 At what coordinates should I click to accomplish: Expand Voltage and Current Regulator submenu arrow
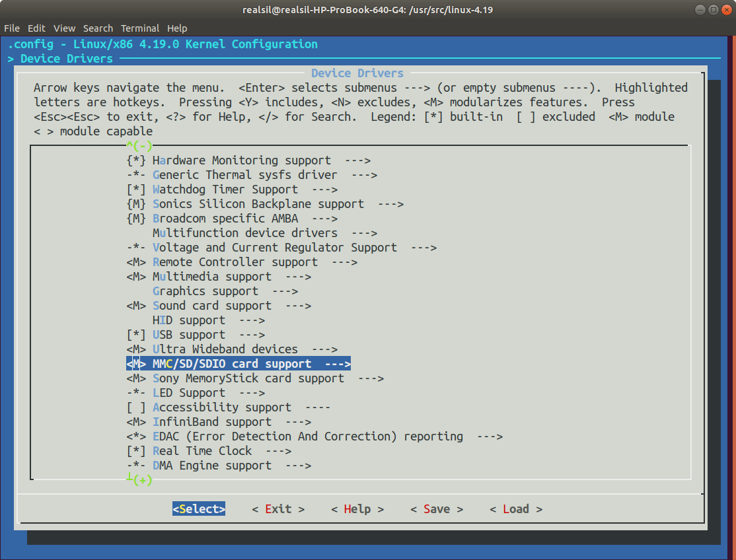[x=424, y=248]
